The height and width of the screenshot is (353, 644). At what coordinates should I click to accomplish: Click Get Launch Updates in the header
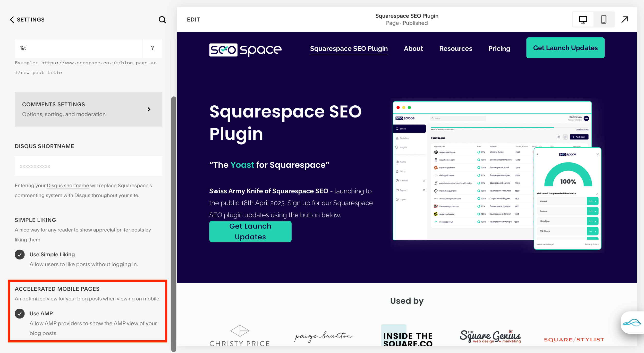coord(565,48)
